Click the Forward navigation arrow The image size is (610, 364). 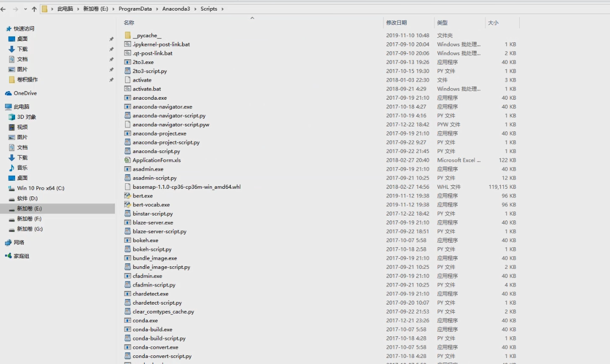15,9
